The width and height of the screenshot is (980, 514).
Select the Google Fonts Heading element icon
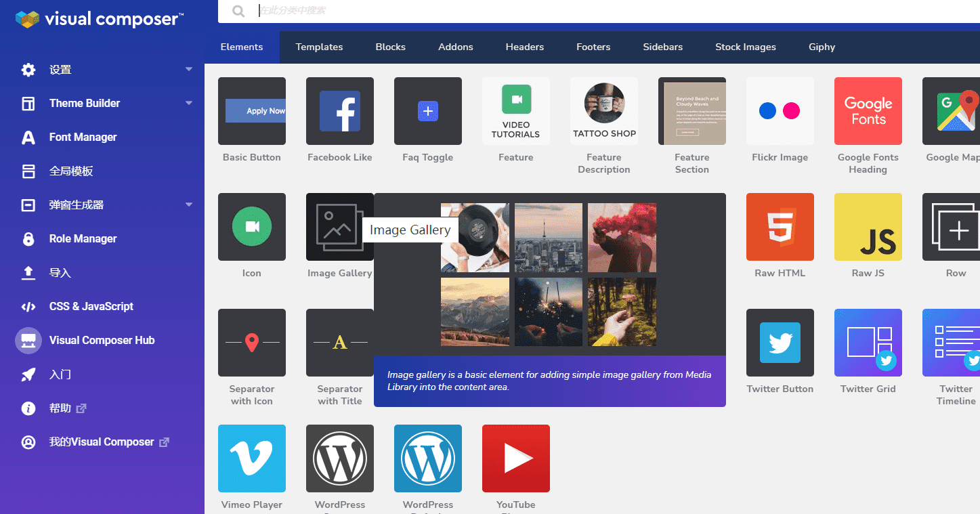[868, 111]
